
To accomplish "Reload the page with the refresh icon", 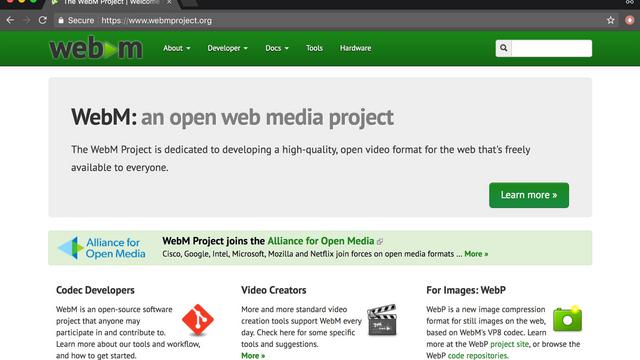I will tap(42, 20).
